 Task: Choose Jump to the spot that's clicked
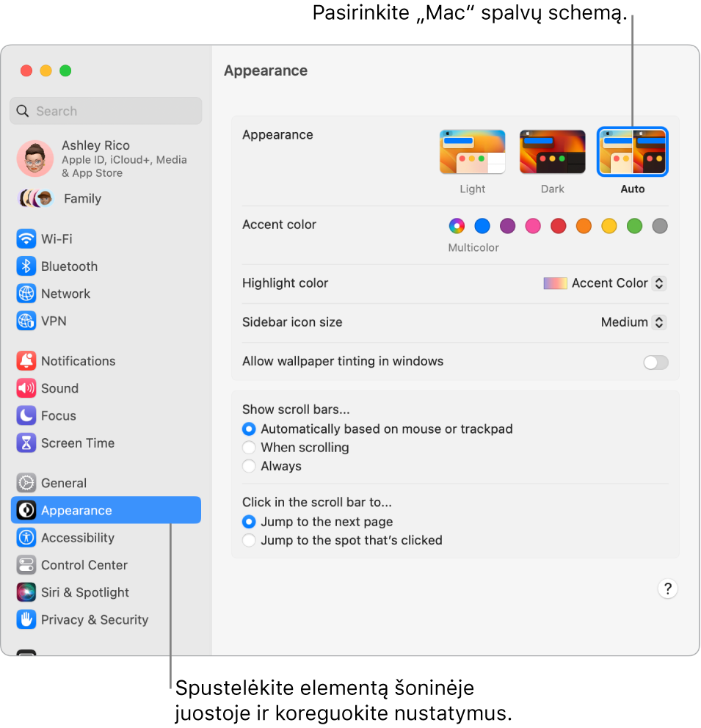point(249,539)
